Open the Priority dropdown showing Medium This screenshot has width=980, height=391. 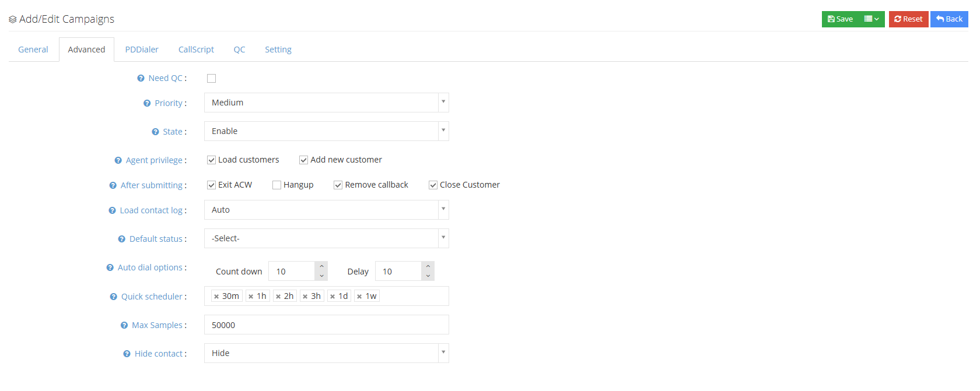tap(327, 103)
